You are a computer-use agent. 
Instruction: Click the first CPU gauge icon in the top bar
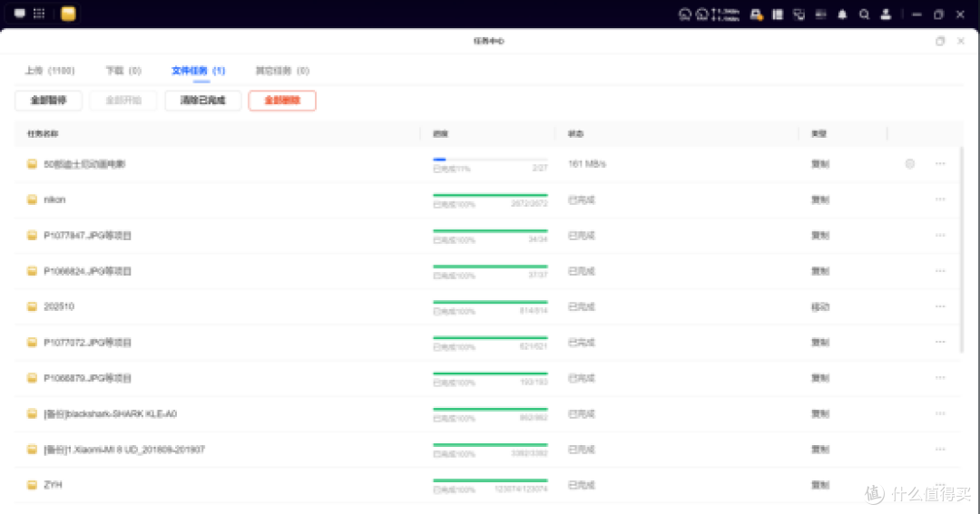[x=685, y=15]
